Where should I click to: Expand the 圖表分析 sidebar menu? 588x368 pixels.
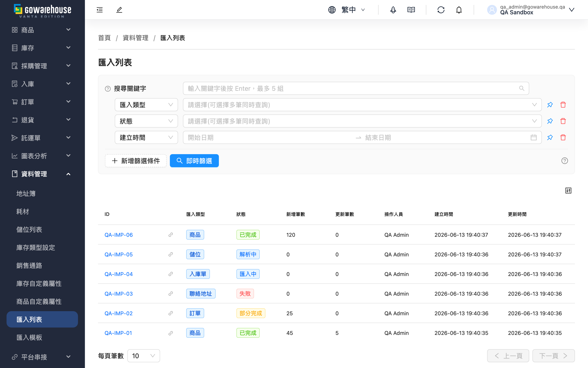pos(42,156)
